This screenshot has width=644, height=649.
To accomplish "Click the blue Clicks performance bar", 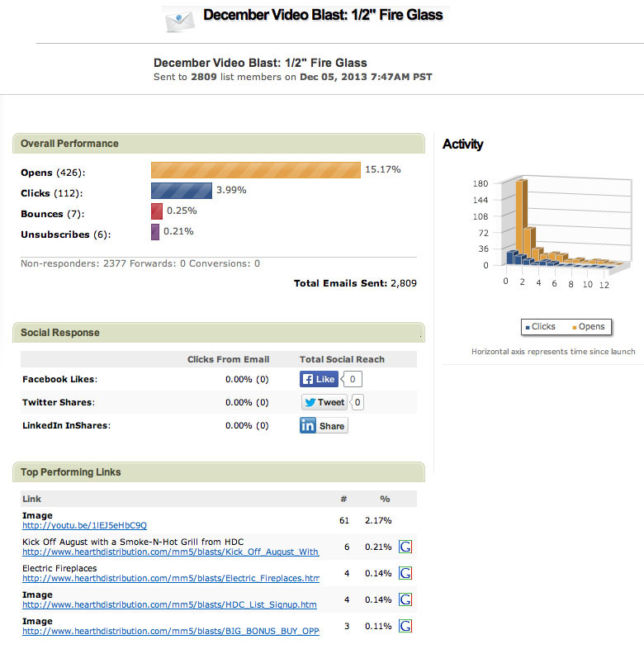I will coord(182,191).
